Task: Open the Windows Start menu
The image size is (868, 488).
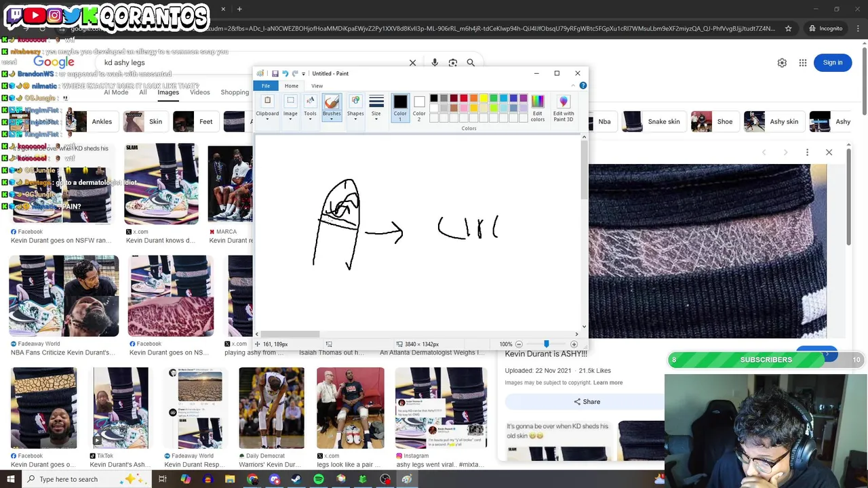Action: click(10, 479)
